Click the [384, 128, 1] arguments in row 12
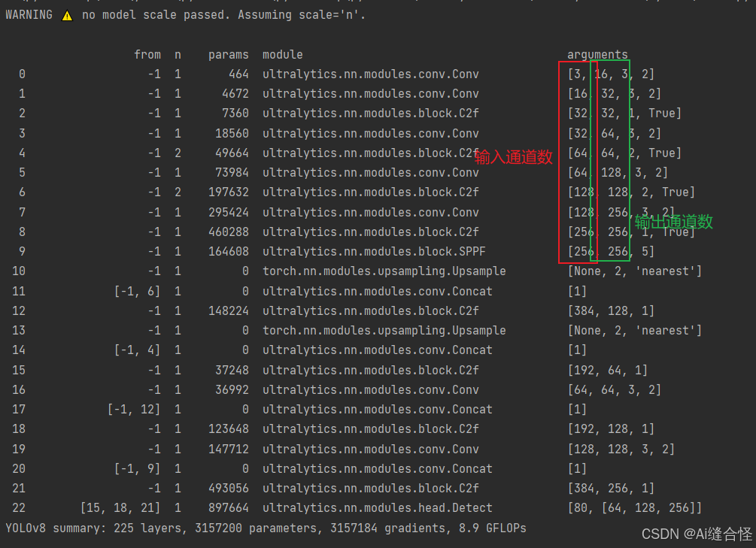This screenshot has width=756, height=548. tap(611, 310)
